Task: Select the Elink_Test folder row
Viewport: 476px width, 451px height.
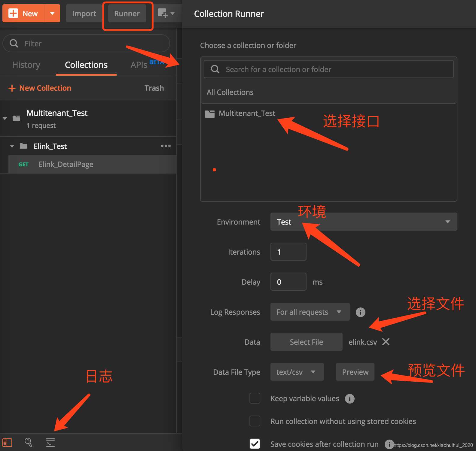Action: (88, 146)
